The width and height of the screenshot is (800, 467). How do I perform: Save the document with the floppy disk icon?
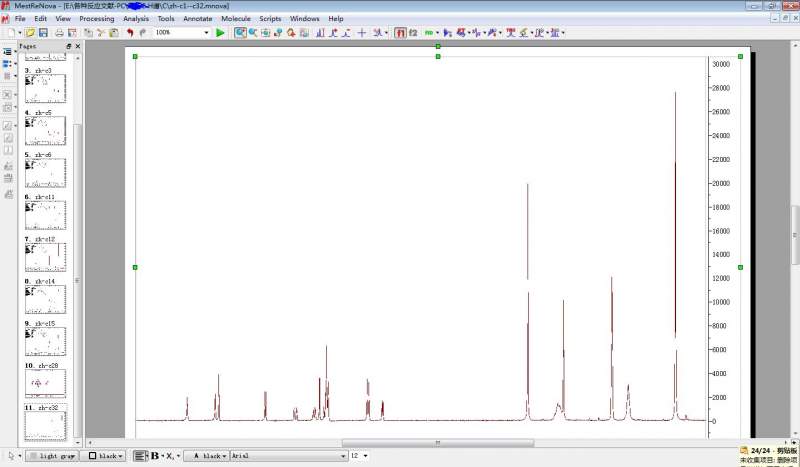click(43, 33)
